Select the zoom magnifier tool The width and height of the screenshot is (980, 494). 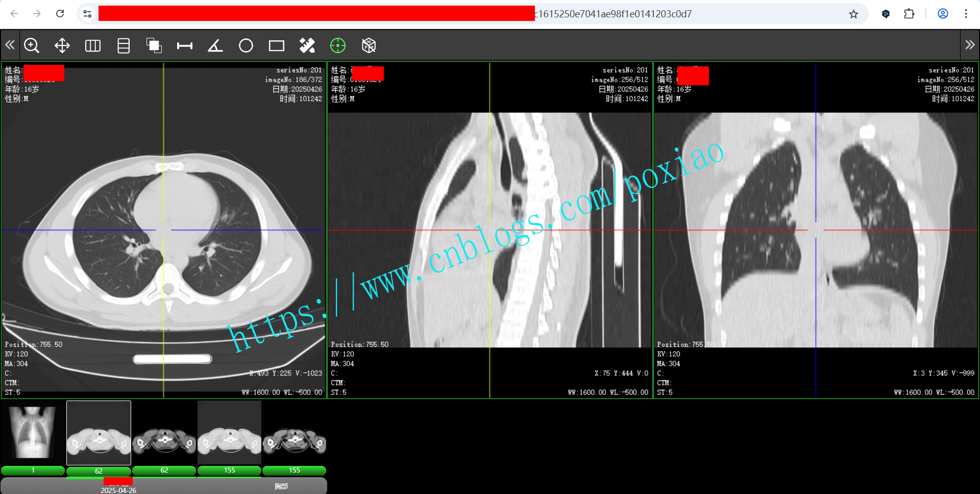pos(32,46)
